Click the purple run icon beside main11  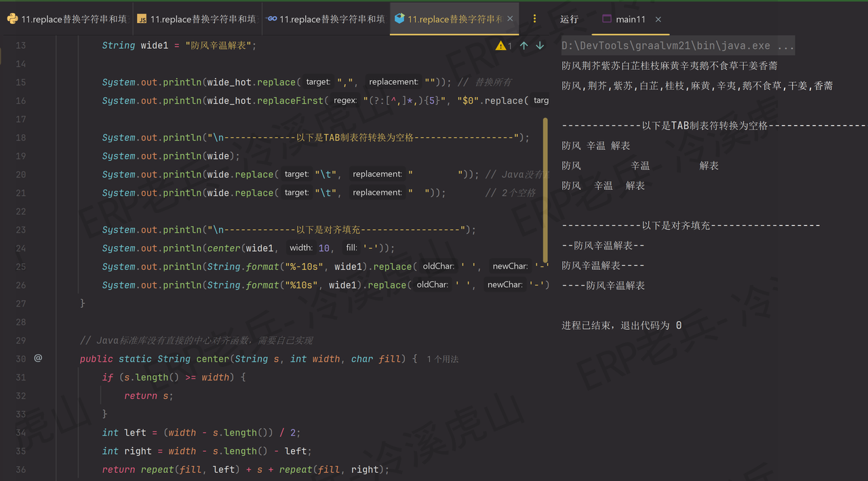pos(607,19)
